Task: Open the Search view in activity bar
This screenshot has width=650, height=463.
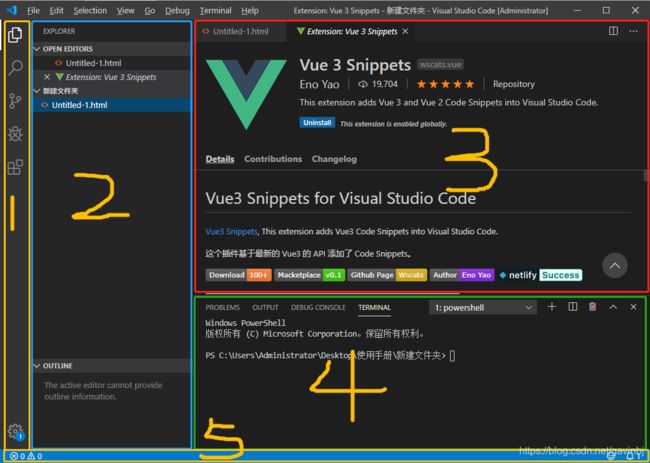Action: pyautogui.click(x=15, y=67)
